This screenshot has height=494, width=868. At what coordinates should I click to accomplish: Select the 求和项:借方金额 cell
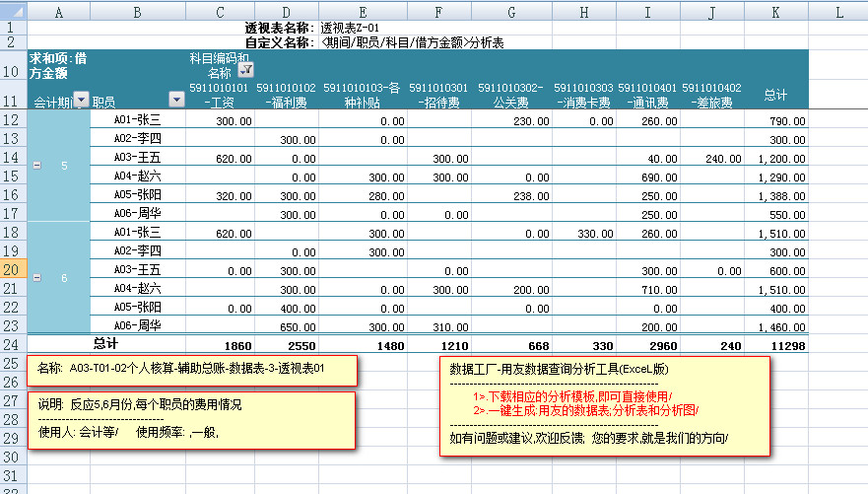click(x=57, y=65)
